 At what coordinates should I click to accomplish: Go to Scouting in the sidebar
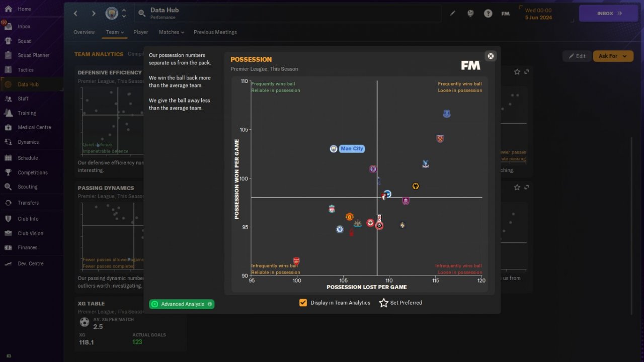coord(28,187)
